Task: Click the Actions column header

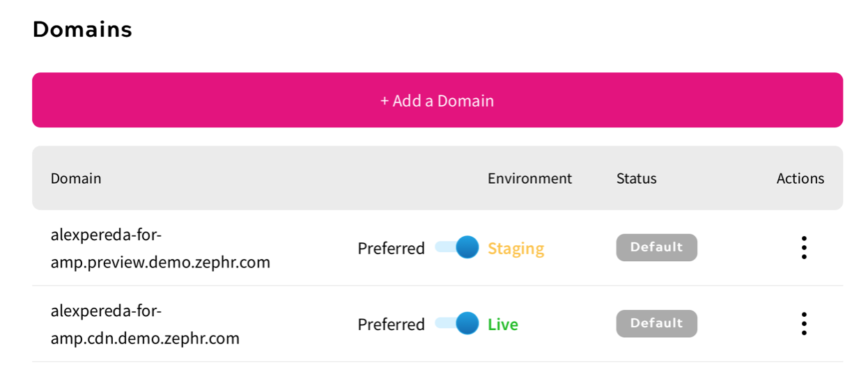Action: pyautogui.click(x=800, y=178)
